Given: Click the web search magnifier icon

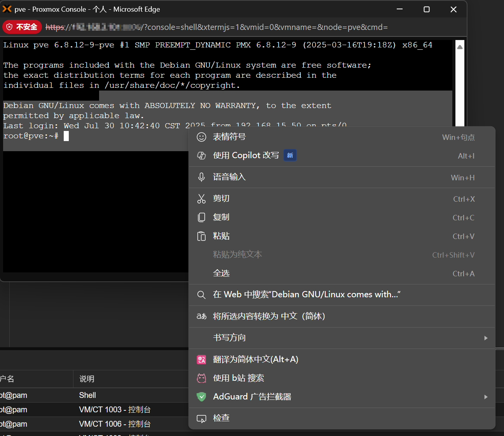Looking at the screenshot, I should pos(201,295).
